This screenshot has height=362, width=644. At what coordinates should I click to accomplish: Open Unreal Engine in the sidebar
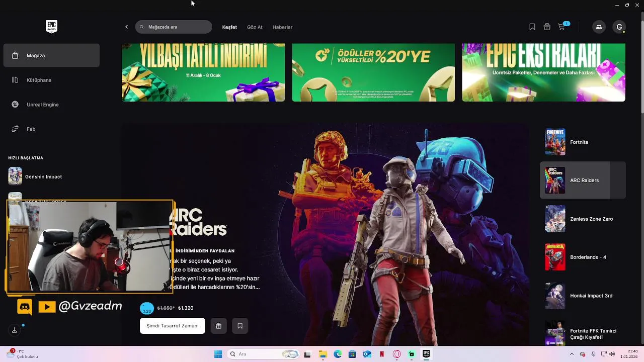pos(51,105)
